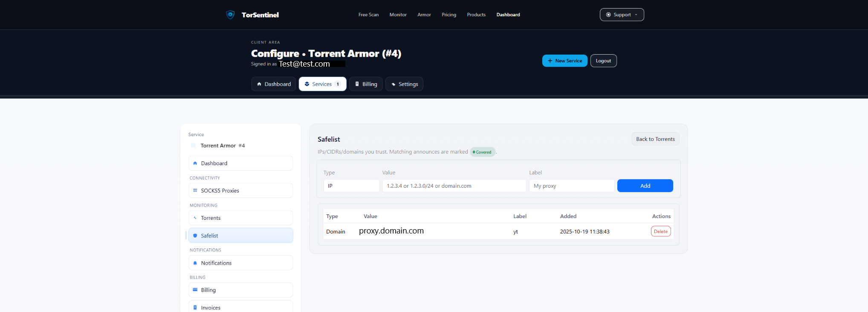Click the Added column header
The height and width of the screenshot is (312, 868).
(568, 216)
